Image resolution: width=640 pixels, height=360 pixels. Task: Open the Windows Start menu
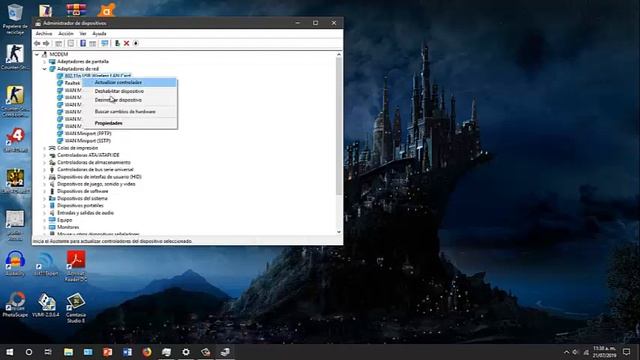9,352
